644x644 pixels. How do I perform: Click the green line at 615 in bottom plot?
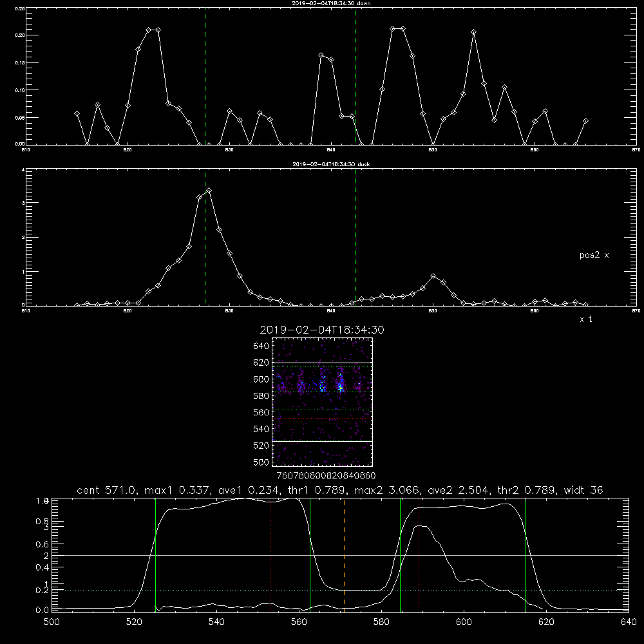pos(526,554)
